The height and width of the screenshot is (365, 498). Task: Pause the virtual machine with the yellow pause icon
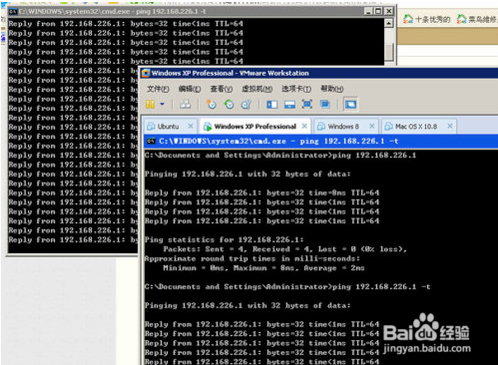(150, 104)
